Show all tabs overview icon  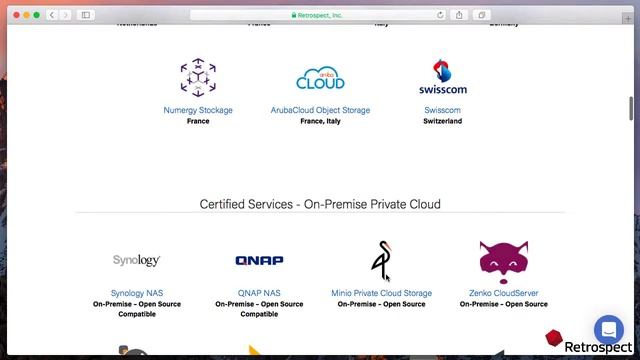click(x=482, y=15)
